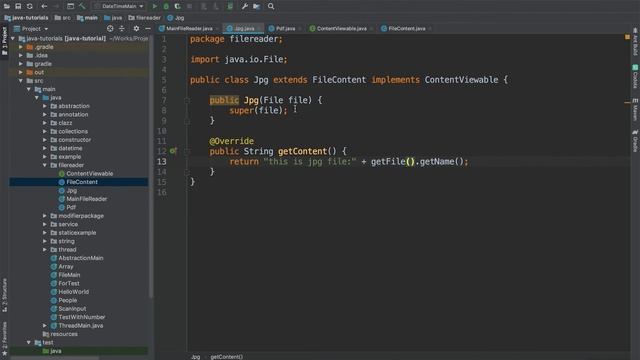
Task: Click the filereader breadcrumb
Action: (144, 18)
